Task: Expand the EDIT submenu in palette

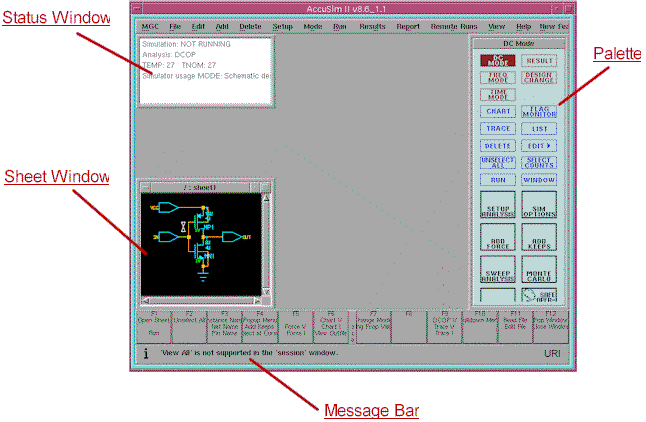Action: click(539, 146)
